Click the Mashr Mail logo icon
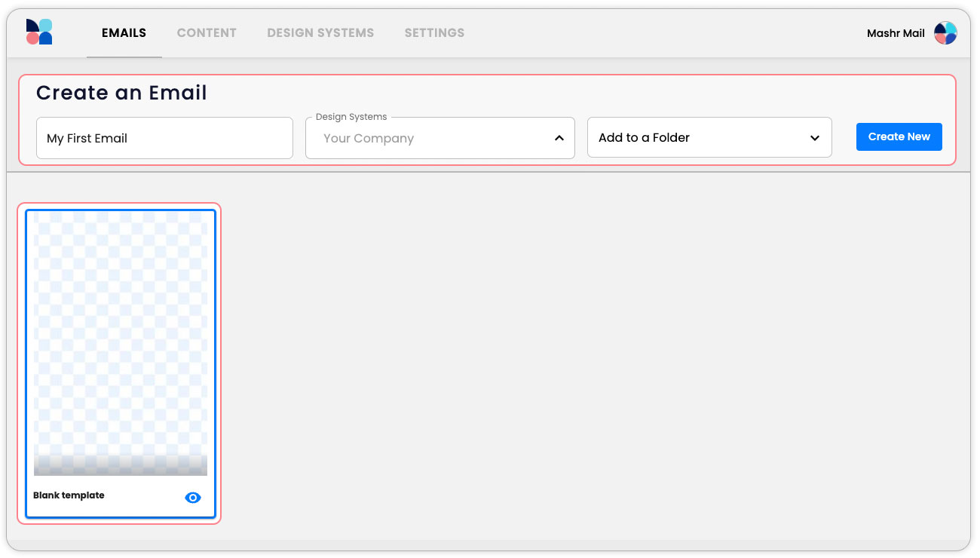The width and height of the screenshot is (980, 558). click(x=39, y=32)
